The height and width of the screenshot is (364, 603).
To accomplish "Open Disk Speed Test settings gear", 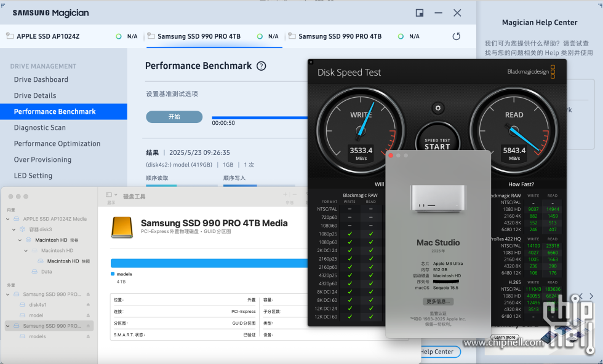I will [x=437, y=108].
